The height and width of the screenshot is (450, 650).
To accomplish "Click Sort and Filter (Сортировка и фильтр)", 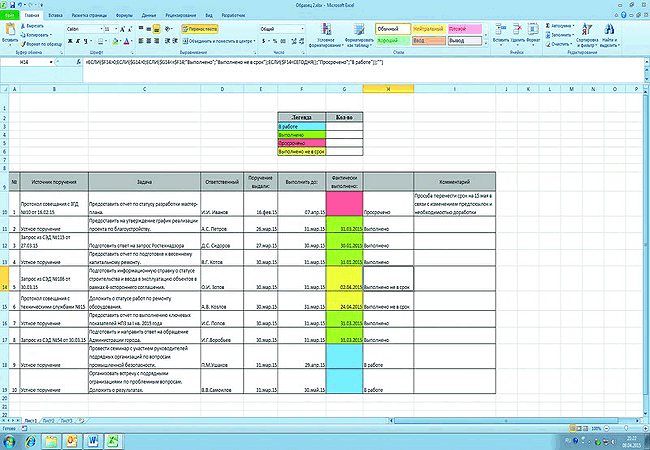I will (x=587, y=35).
